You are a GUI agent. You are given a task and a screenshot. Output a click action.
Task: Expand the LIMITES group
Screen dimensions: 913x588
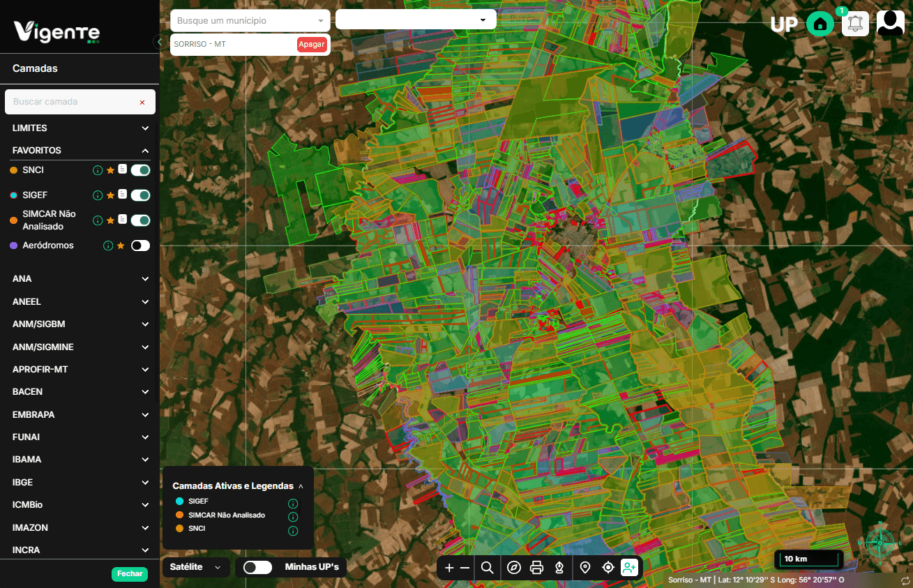[80, 128]
